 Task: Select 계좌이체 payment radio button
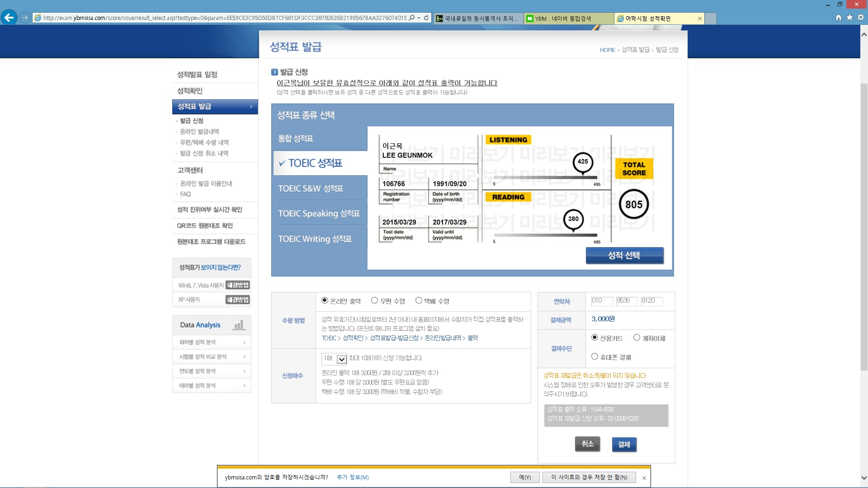tap(637, 338)
